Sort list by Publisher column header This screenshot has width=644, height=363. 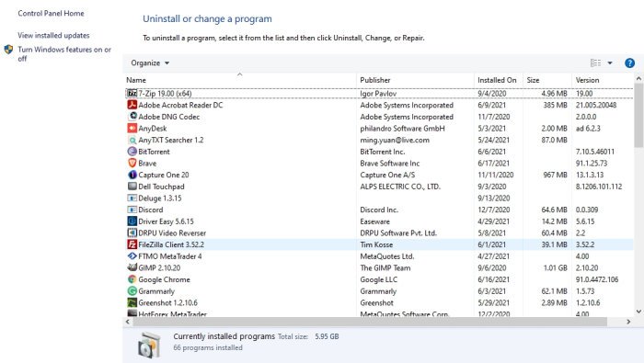[x=415, y=80]
